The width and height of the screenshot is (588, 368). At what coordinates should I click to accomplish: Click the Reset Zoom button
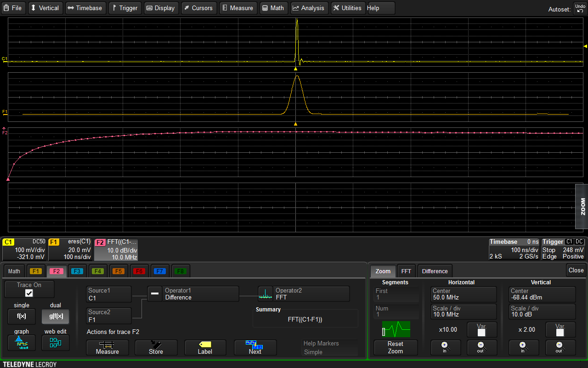point(395,347)
